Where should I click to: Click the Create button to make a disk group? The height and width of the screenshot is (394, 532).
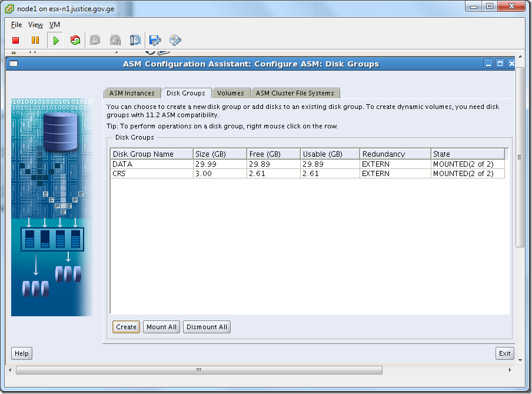pyautogui.click(x=125, y=326)
